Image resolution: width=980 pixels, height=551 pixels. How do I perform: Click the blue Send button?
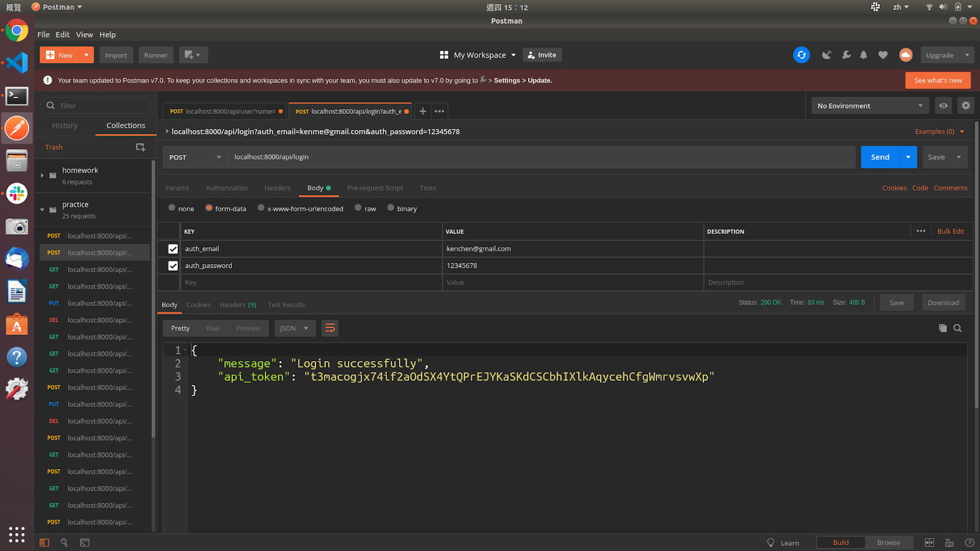[x=880, y=157]
